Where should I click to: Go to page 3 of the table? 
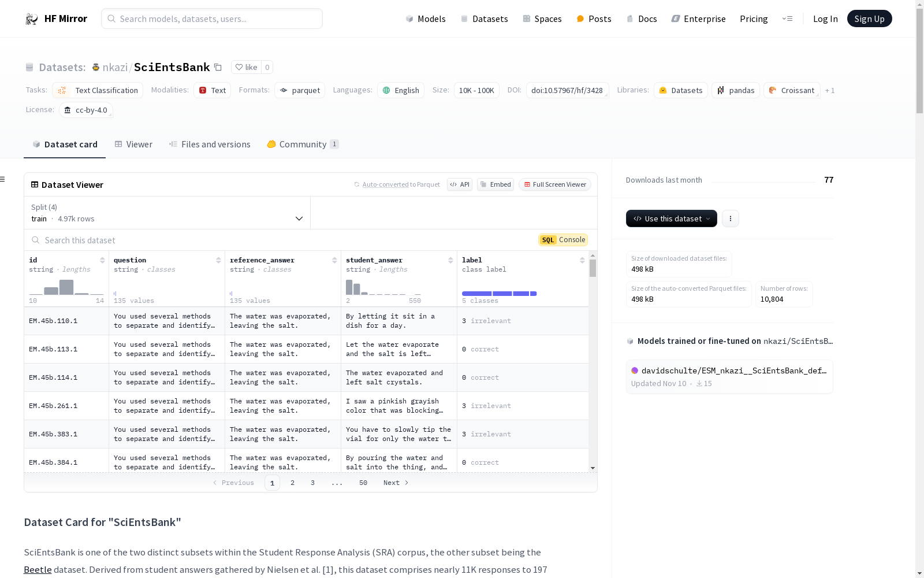point(313,483)
